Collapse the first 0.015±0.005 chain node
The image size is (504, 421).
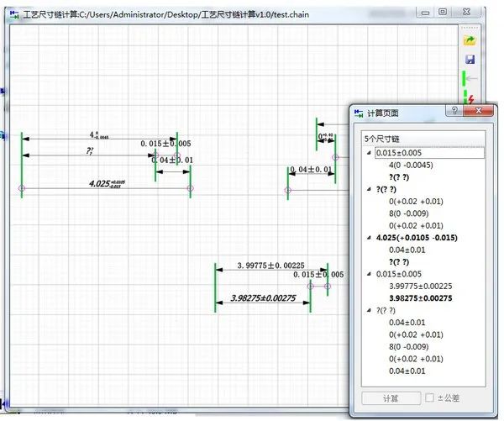369,153
